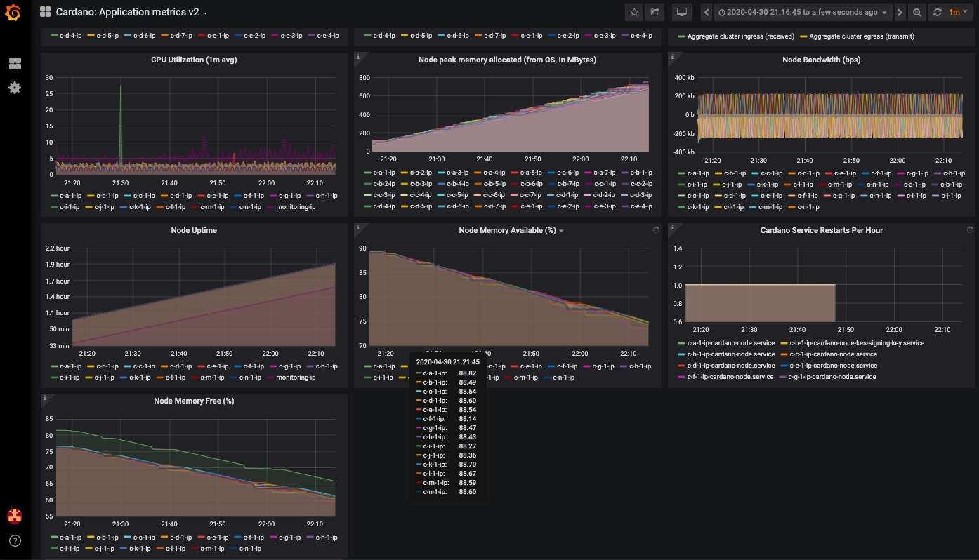Show info for Node Memory Free panel
The height and width of the screenshot is (560, 979).
click(x=45, y=398)
